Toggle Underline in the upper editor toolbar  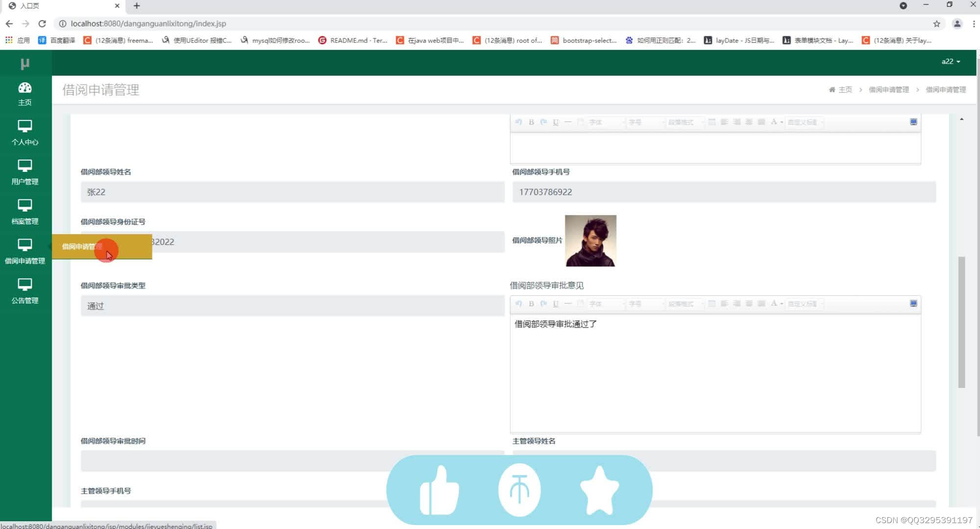[556, 122]
